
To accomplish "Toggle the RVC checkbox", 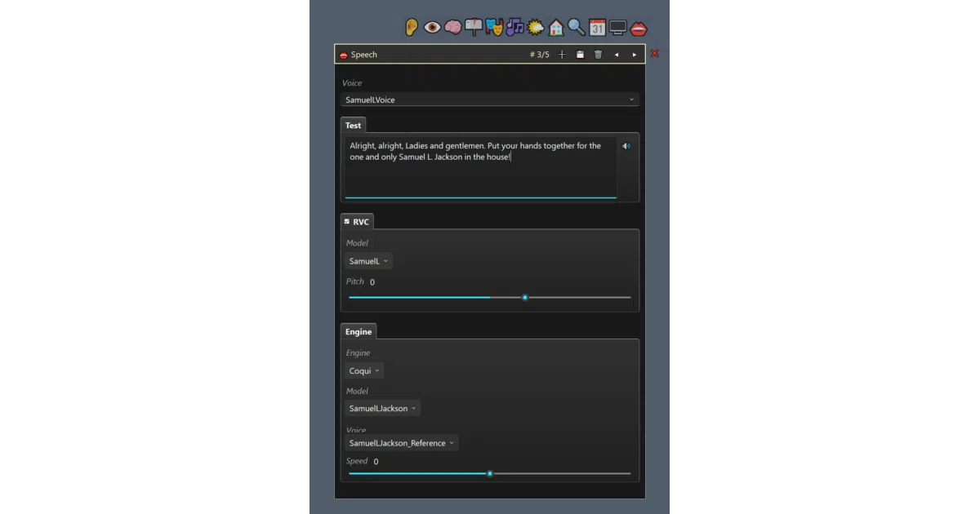I will coord(347,221).
